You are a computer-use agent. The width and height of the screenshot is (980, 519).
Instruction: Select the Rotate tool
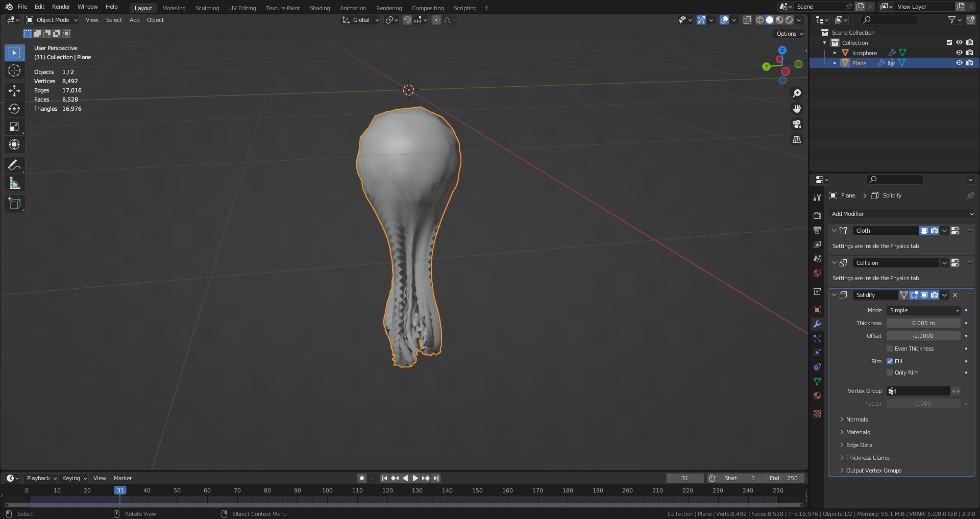[14, 109]
